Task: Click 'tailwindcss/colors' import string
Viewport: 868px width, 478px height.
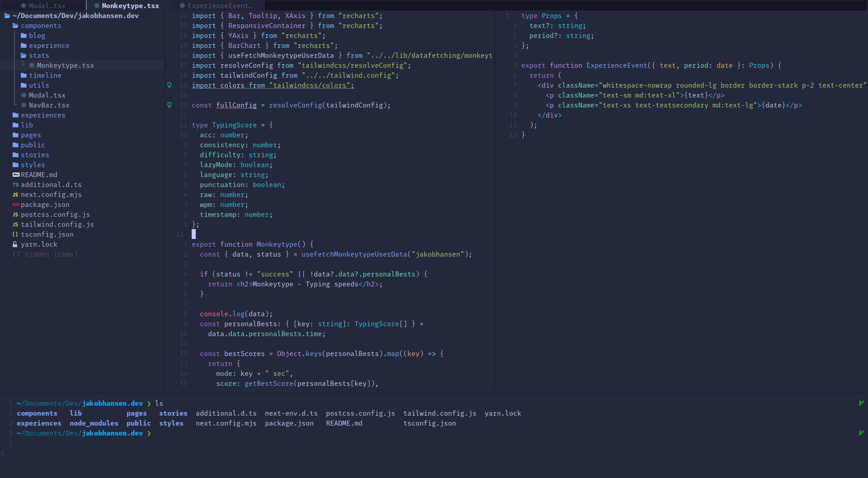Action: click(310, 85)
